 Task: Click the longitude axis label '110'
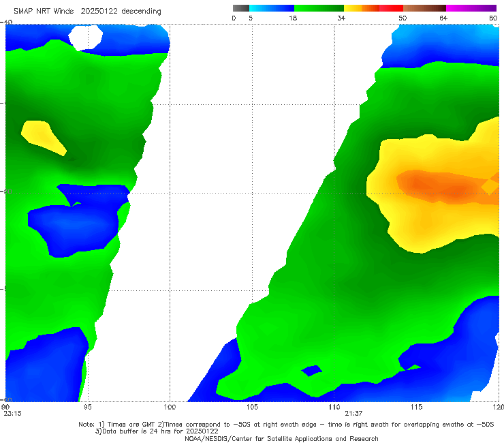pos(334,408)
